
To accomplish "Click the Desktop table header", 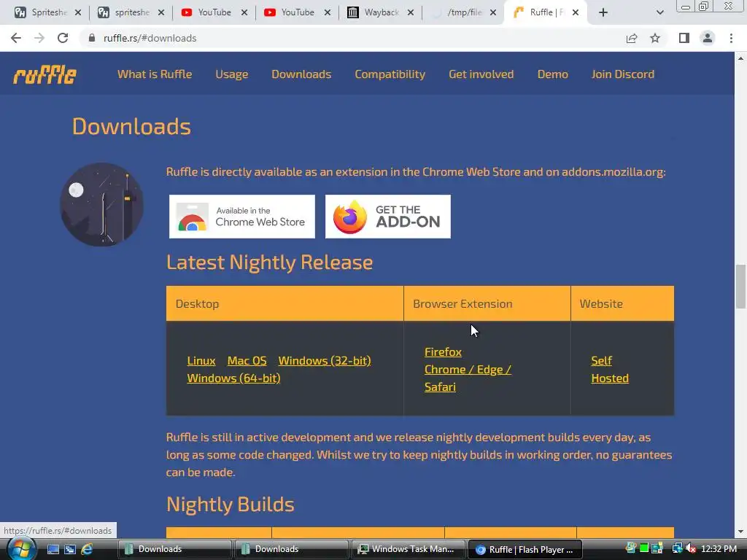I will [x=285, y=303].
